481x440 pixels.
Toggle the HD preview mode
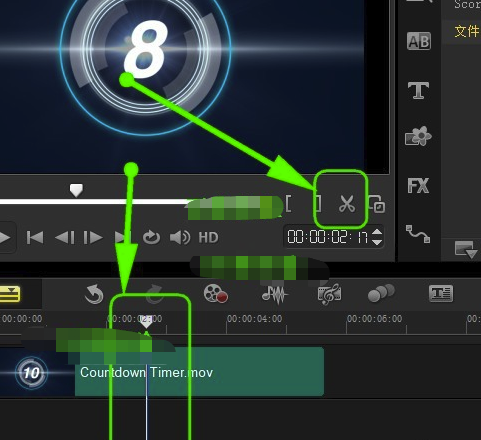208,237
